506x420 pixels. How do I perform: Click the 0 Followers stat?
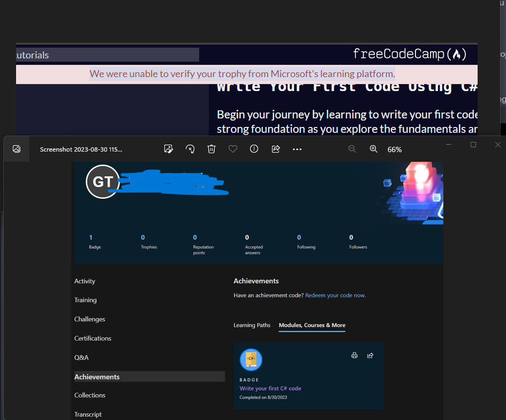click(x=358, y=242)
